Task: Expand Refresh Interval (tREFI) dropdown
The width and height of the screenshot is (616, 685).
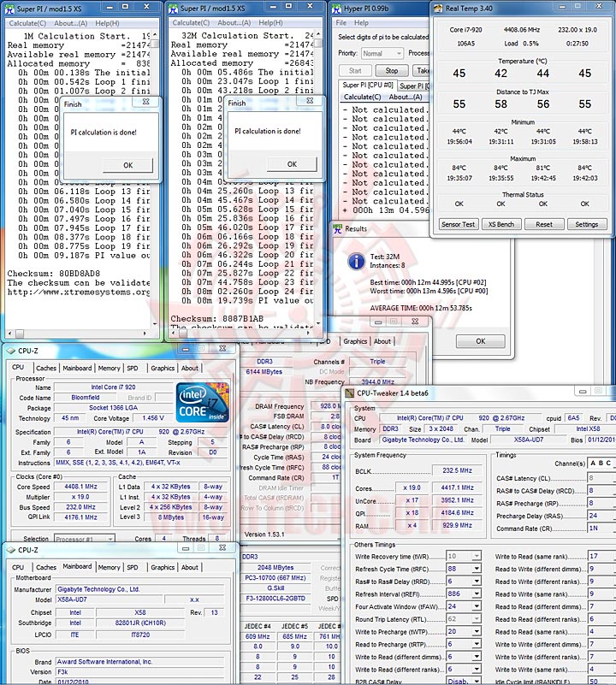Action: 477,593
